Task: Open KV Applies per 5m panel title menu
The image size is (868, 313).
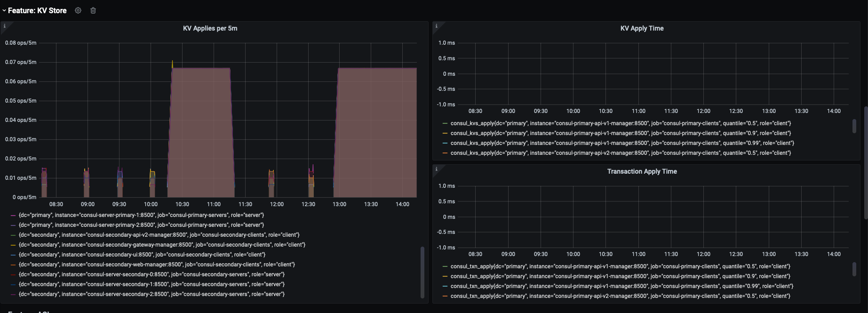Action: tap(210, 28)
